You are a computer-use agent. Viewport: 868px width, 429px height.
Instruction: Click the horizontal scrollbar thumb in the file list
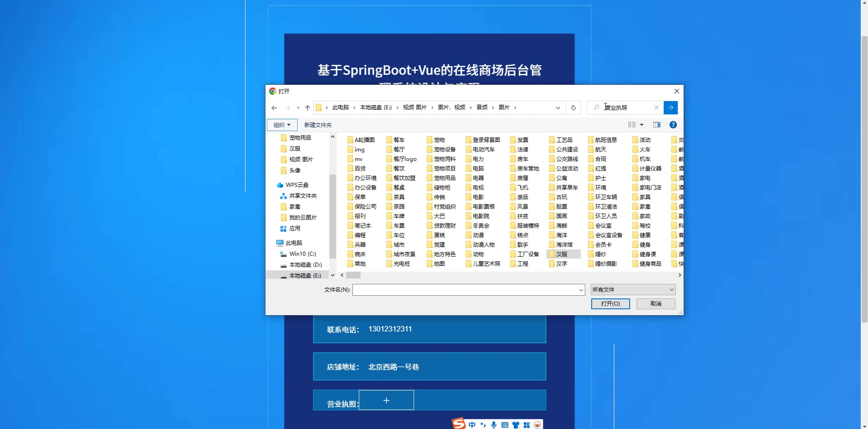pyautogui.click(x=353, y=275)
